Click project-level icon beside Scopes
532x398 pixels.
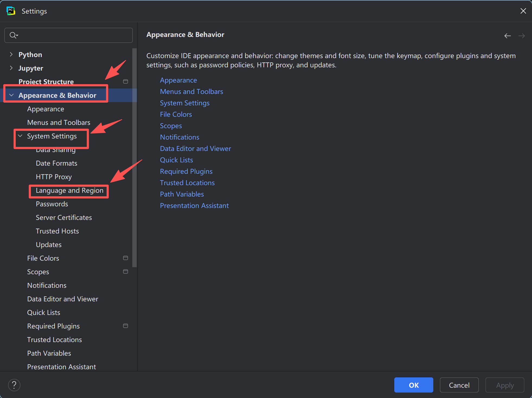(x=126, y=271)
